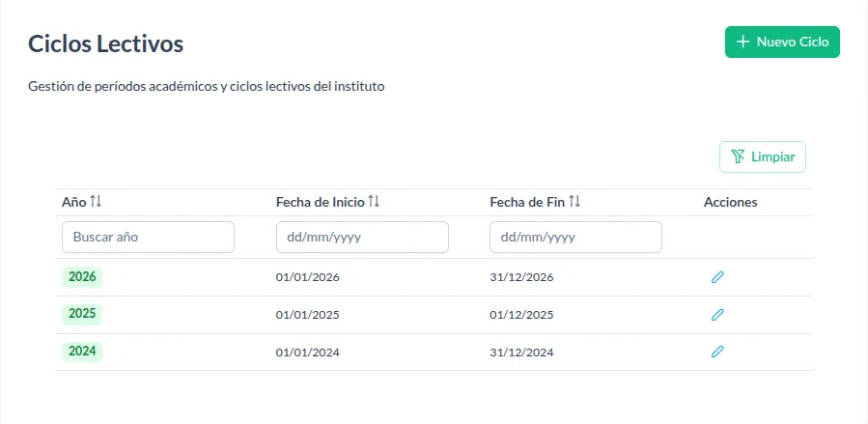The height and width of the screenshot is (424, 868).
Task: Open the Fecha de Inicio date filter
Action: [362, 237]
